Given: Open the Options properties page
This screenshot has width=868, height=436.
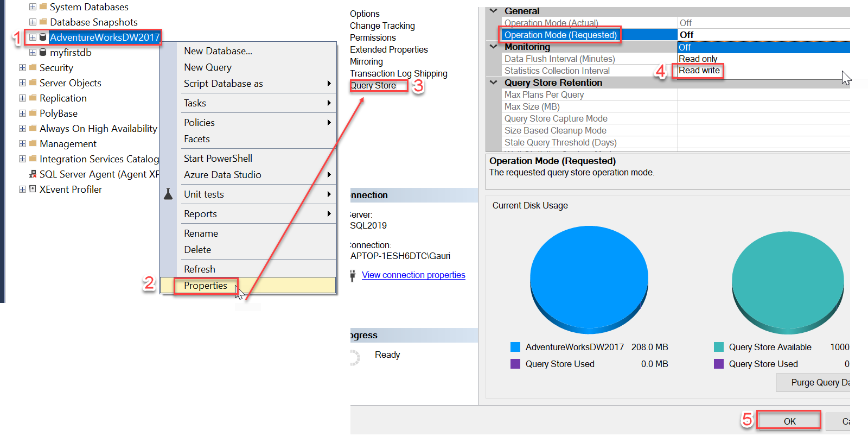Looking at the screenshot, I should click(x=365, y=14).
